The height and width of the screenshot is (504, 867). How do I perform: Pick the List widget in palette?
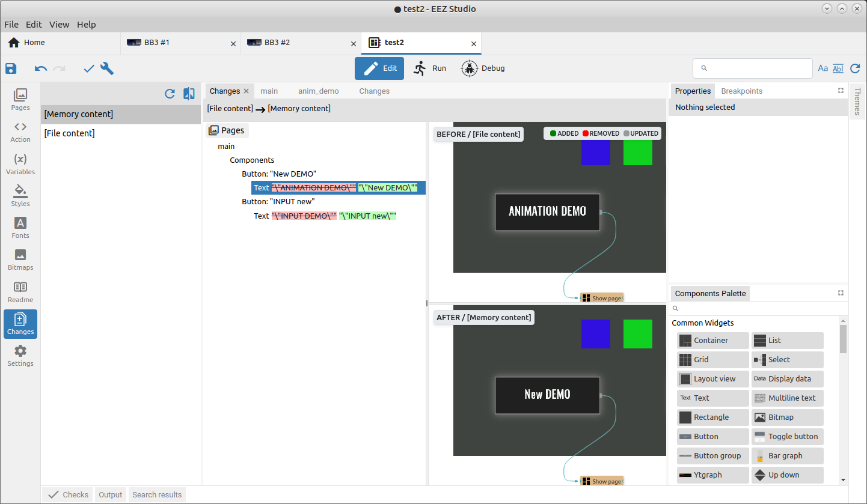[788, 341]
